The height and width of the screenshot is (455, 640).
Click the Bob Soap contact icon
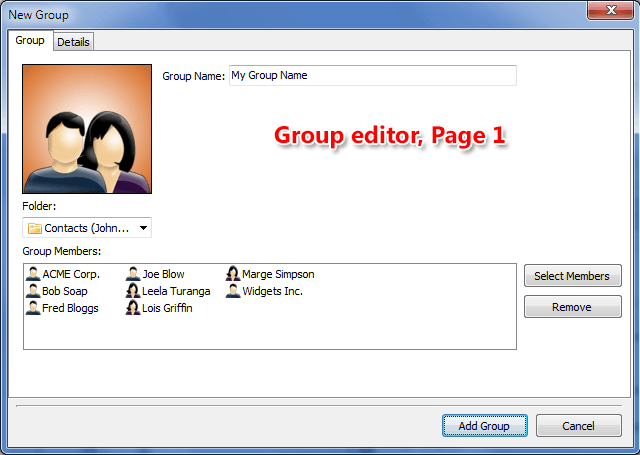point(33,291)
